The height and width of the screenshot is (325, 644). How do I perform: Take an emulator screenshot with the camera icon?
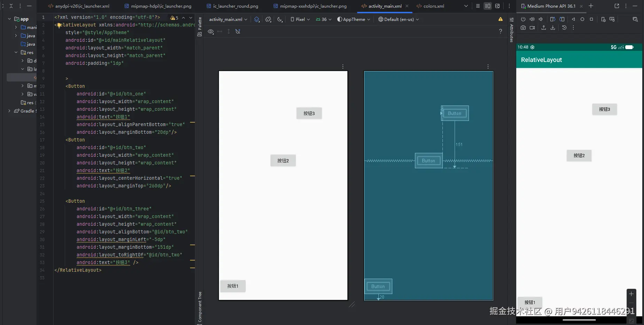coord(523,28)
